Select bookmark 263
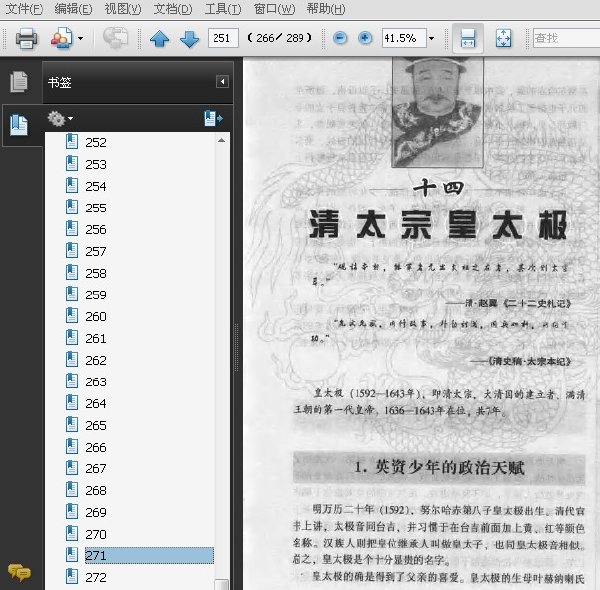This screenshot has width=600, height=590. (96, 382)
